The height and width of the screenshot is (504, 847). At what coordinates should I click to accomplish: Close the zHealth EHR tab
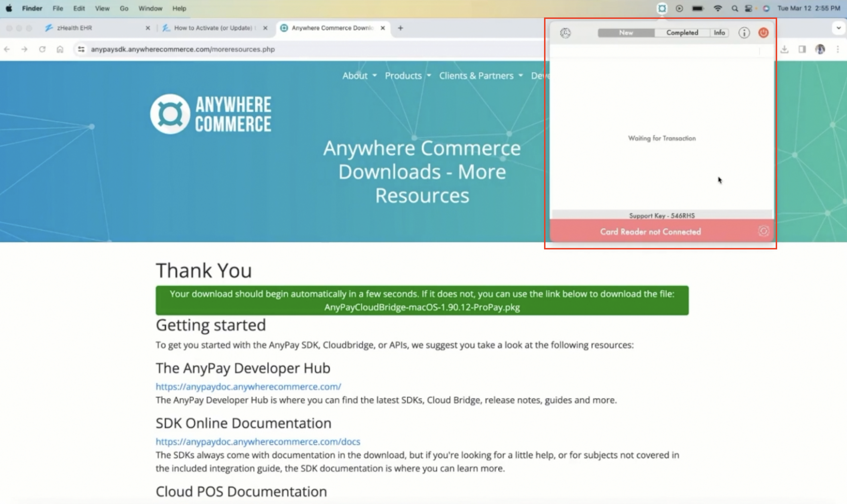click(x=148, y=28)
